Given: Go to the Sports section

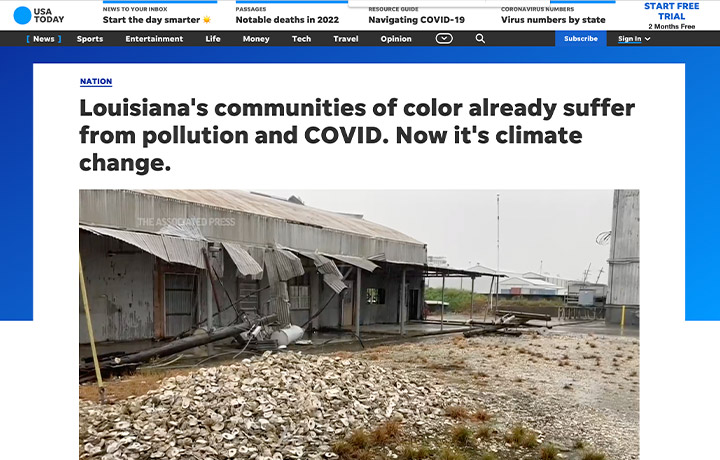Looking at the screenshot, I should [90, 39].
